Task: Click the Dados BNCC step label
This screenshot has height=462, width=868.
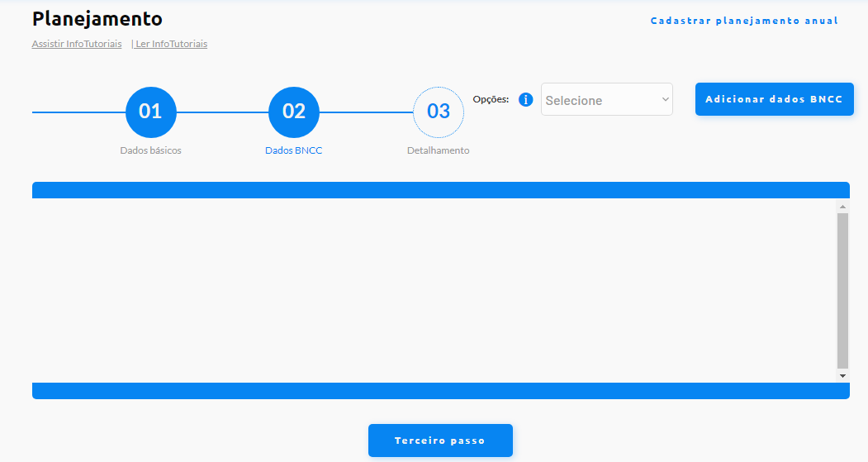Action: click(294, 150)
